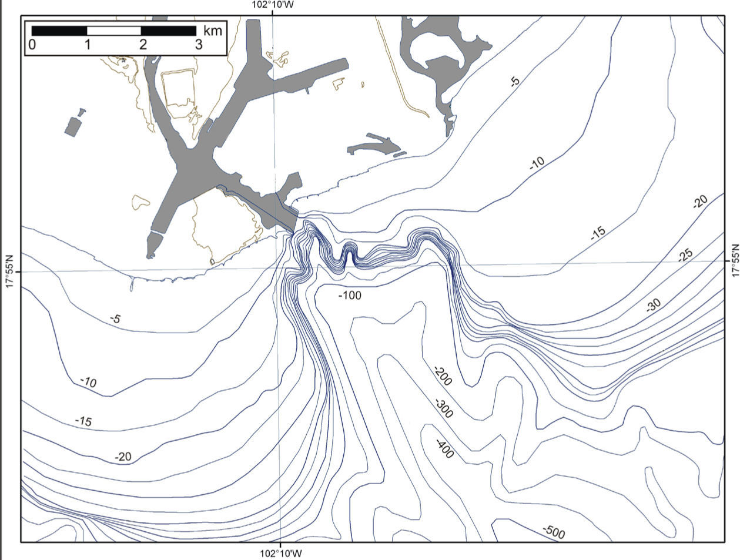Image resolution: width=740 pixels, height=560 pixels.
Task: Select the -300 contour label
Action: click(x=444, y=408)
